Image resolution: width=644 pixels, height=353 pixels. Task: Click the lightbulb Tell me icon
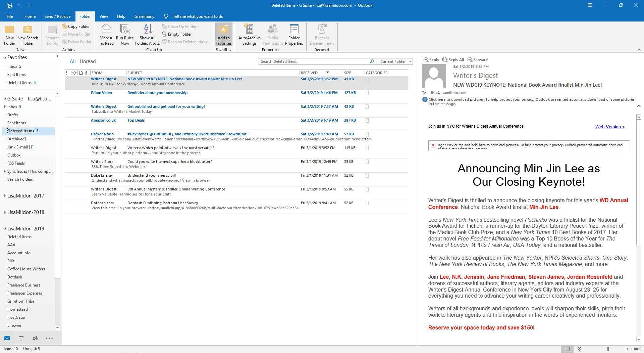point(166,16)
